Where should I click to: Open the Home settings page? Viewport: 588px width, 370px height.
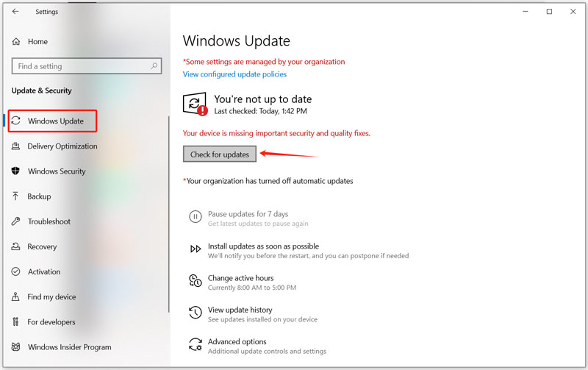[37, 42]
